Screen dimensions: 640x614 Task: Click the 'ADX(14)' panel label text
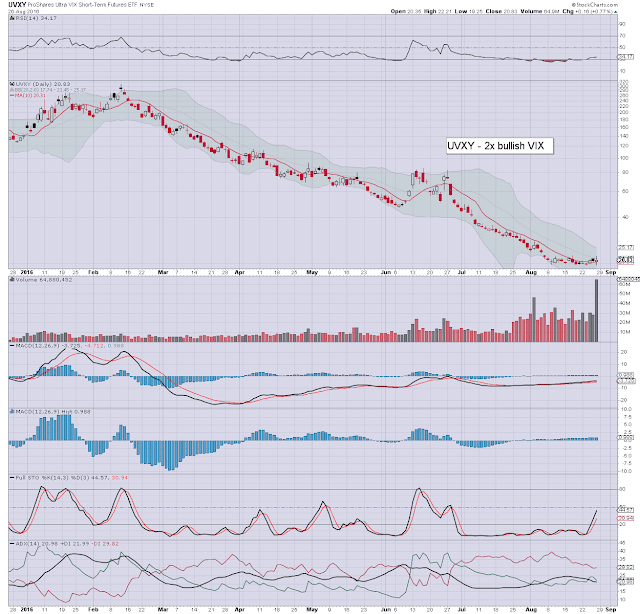[27, 543]
